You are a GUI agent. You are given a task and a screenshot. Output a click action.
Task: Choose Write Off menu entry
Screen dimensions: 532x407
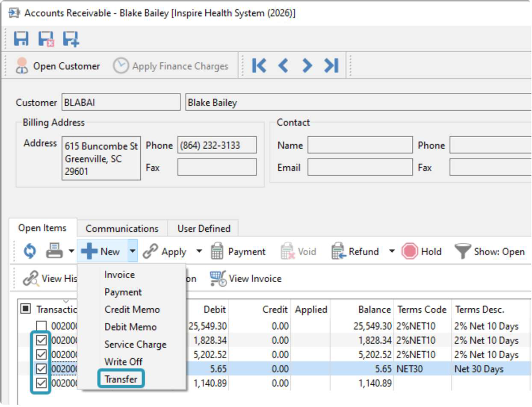click(132, 362)
